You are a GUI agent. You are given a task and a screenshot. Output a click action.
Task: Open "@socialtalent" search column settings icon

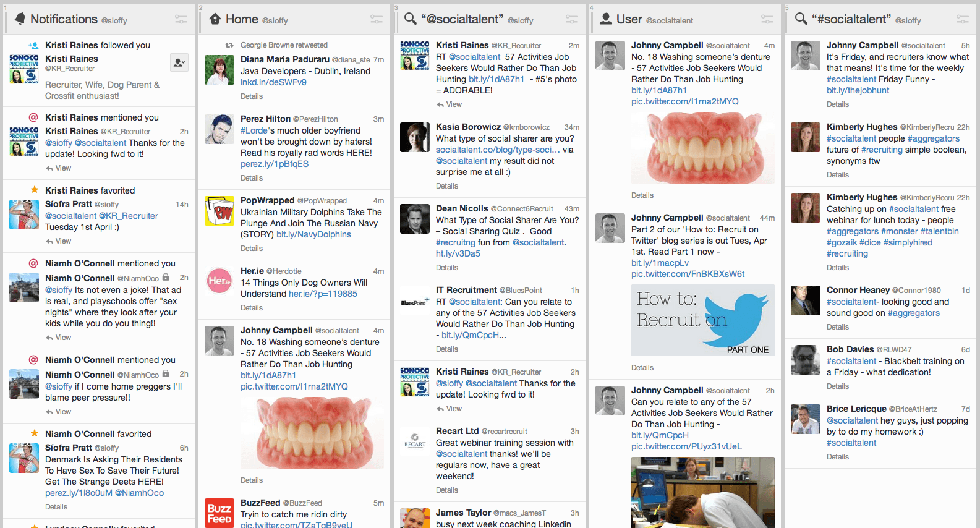coord(572,20)
